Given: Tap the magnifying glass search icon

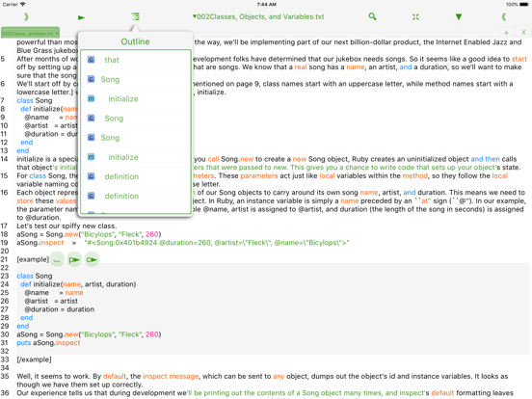Looking at the screenshot, I should point(372,16).
